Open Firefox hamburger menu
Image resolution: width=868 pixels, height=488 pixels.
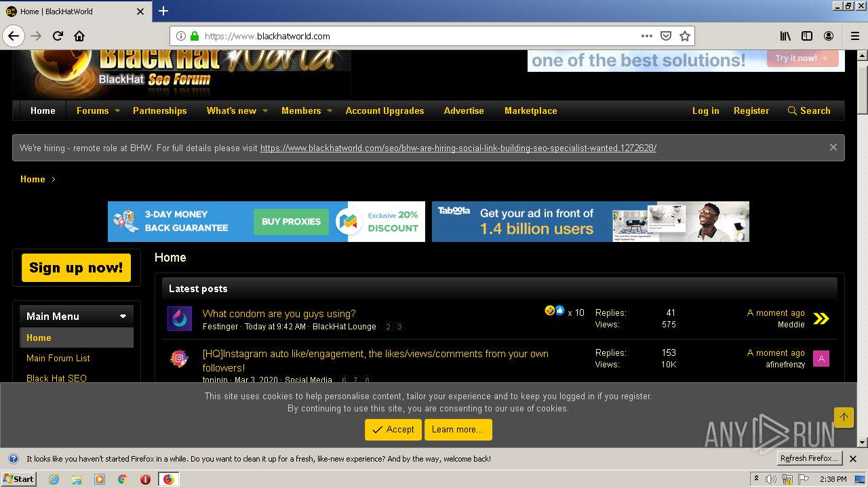click(x=855, y=36)
